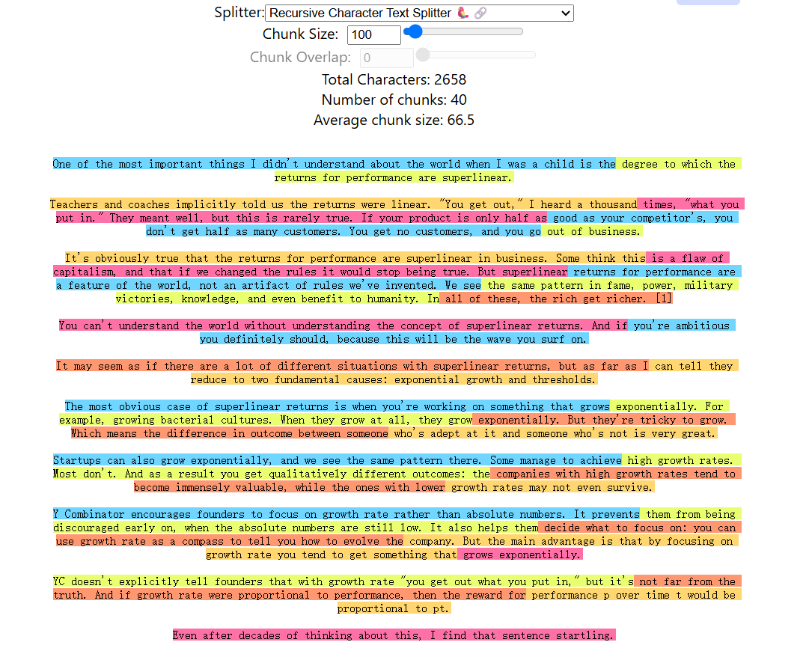Click the 'Chunk Size:' label
The height and width of the screenshot is (651, 812).
click(300, 34)
